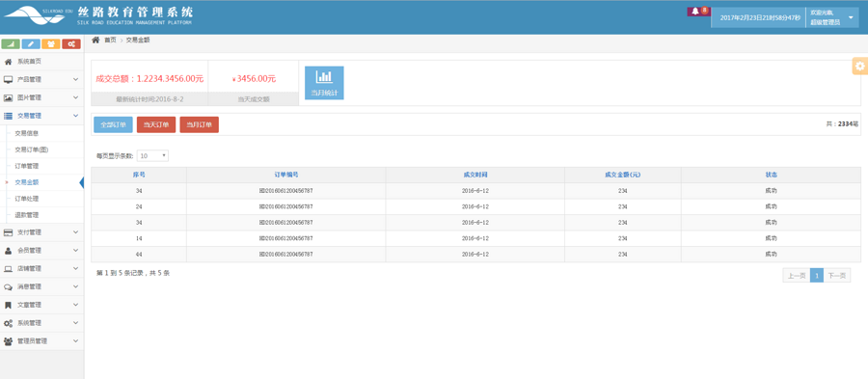Open 订单处理 submenu item
The image size is (868, 379).
[x=27, y=199]
